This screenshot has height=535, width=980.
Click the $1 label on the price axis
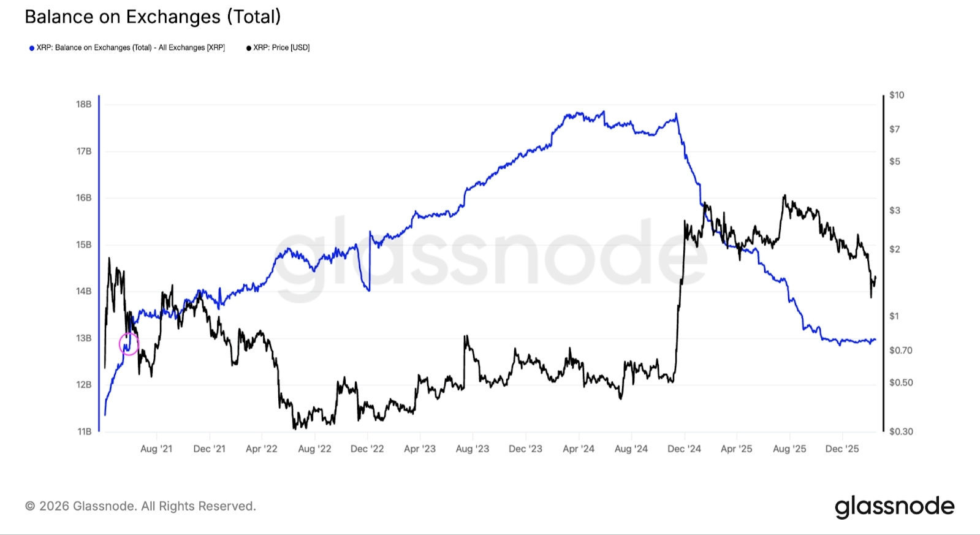(894, 316)
